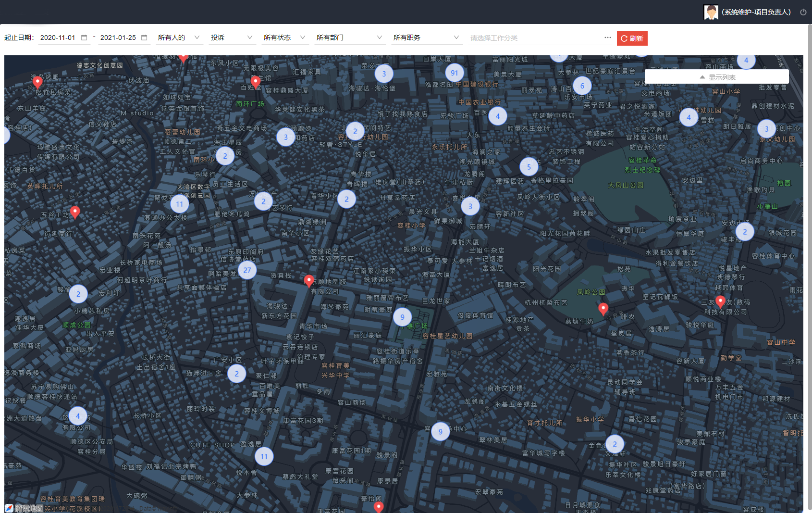Click cluster marker 9 near 翠林美居
812x514 pixels.
[x=441, y=431]
